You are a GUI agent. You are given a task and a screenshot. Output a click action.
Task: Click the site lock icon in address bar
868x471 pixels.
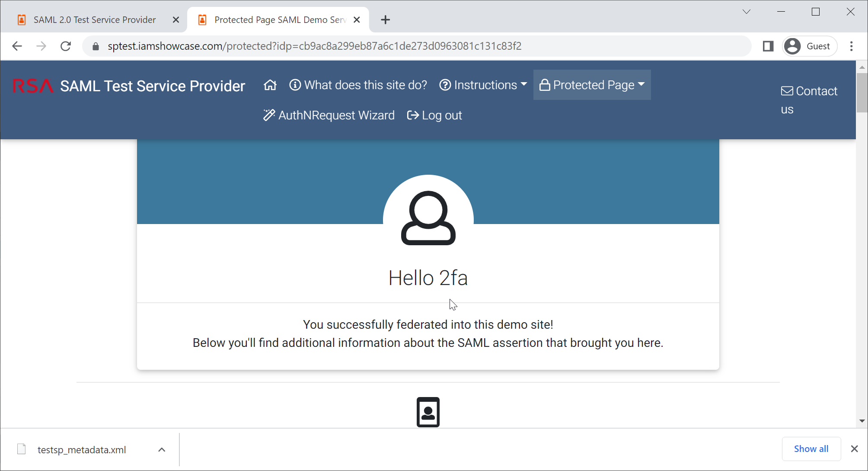click(96, 46)
